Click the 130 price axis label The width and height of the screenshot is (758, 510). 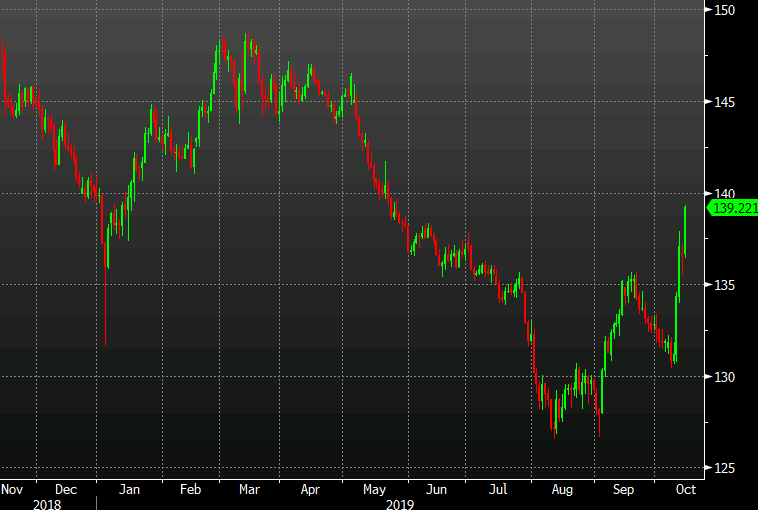pyautogui.click(x=725, y=377)
